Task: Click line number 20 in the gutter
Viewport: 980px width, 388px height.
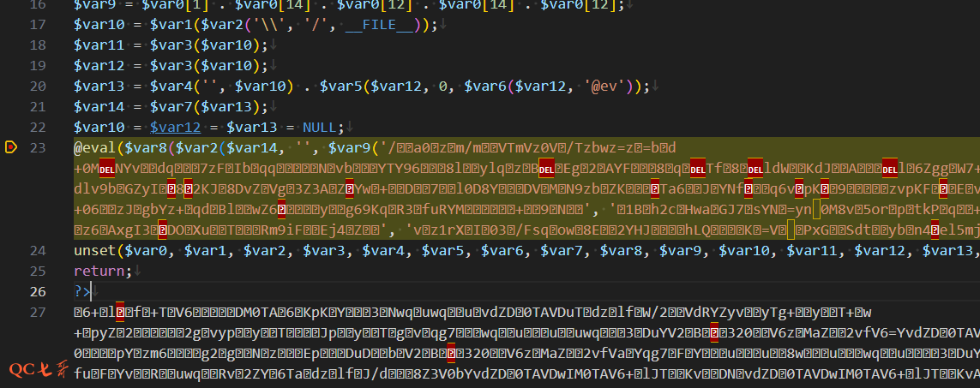Action: pyautogui.click(x=37, y=86)
